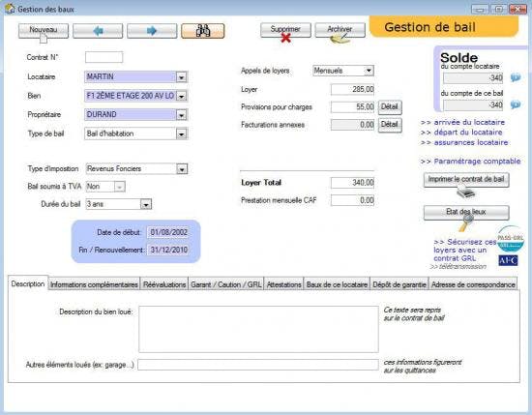Expand the Locataire dropdown showing MARTIN
This screenshot has width=532, height=415.
(182, 77)
